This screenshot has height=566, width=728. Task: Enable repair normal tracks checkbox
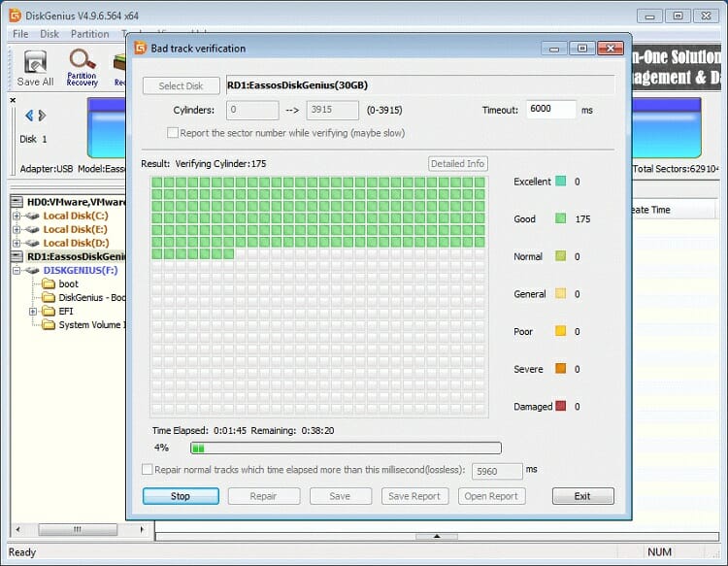(x=148, y=470)
